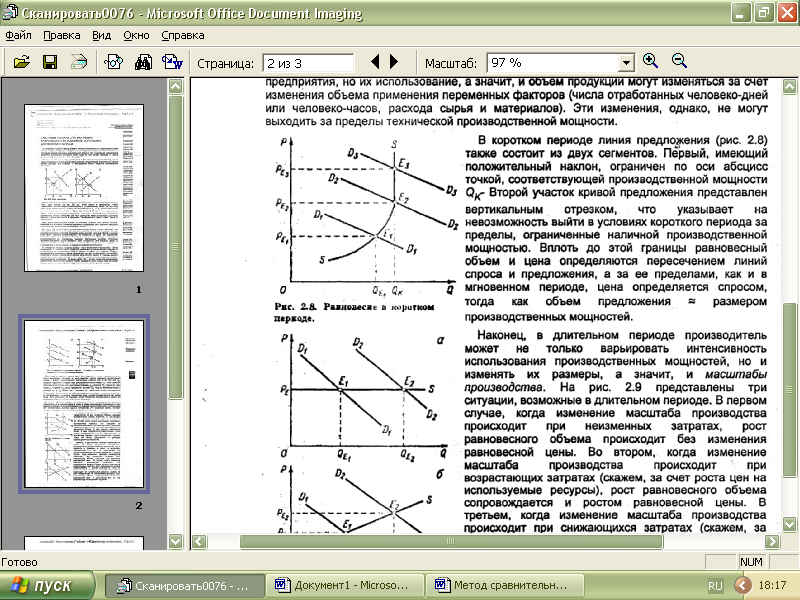Click the document vertical scroll up arrow
The image size is (800, 600).
pos(790,86)
